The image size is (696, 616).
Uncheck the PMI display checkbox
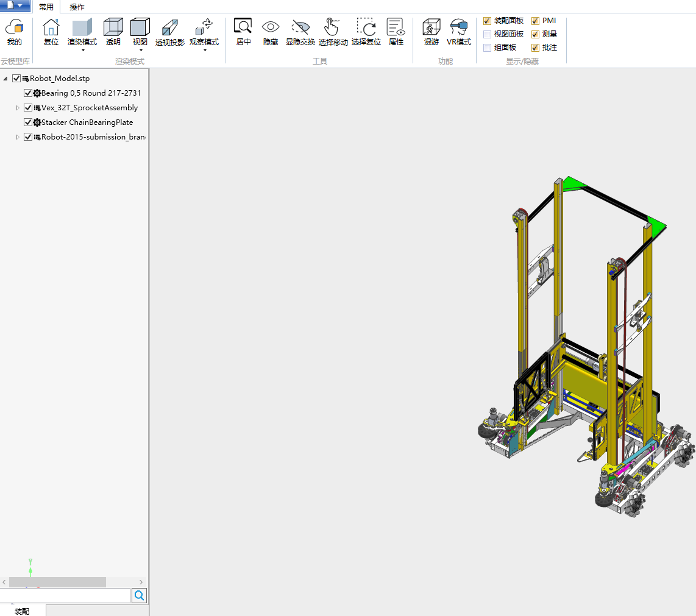click(x=535, y=21)
